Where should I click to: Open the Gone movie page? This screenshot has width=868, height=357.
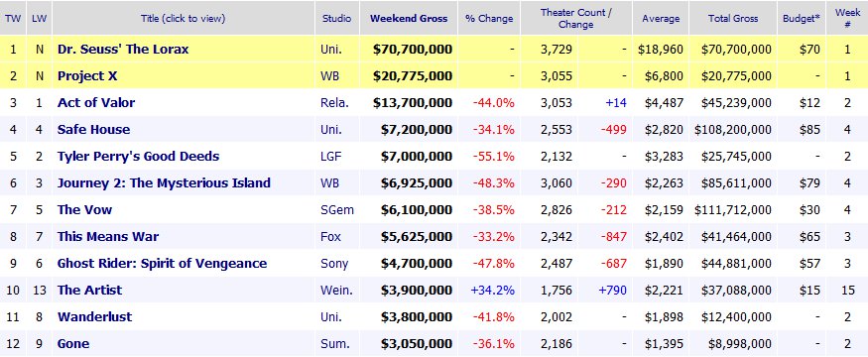point(73,344)
